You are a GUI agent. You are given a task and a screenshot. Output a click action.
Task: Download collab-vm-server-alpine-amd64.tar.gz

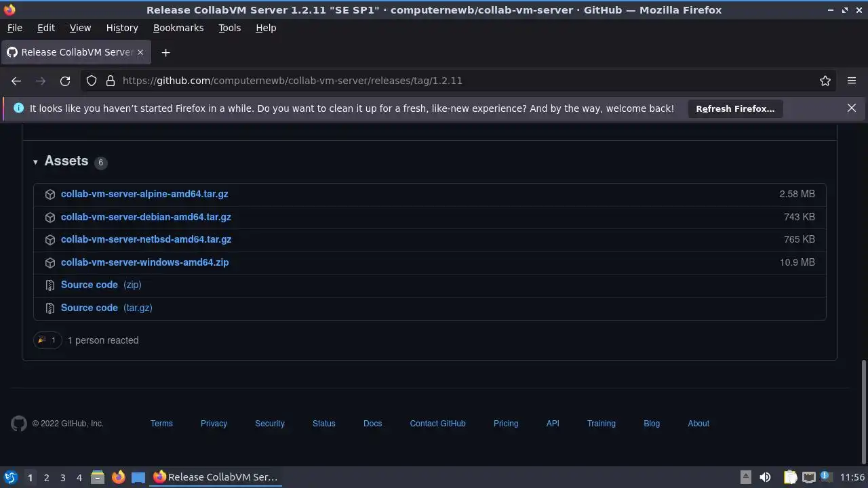point(144,194)
